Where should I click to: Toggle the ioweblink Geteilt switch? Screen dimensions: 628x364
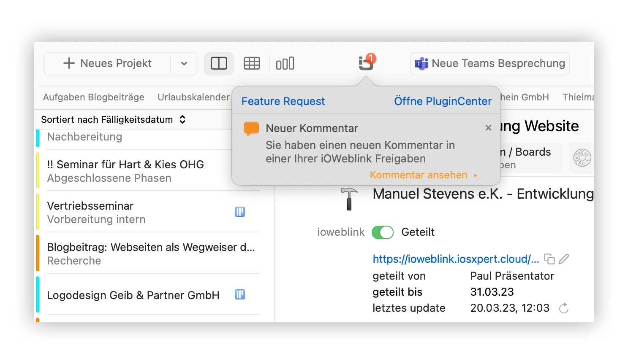pyautogui.click(x=383, y=232)
